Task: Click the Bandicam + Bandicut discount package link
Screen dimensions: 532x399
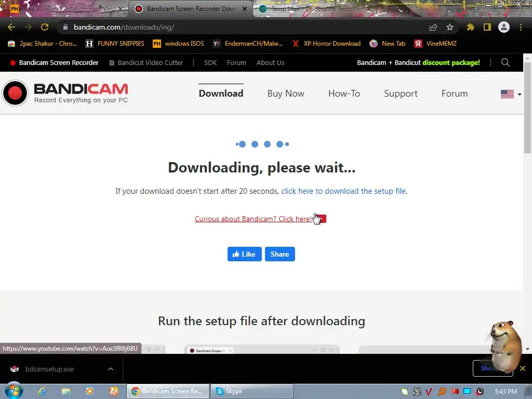Action: (x=418, y=62)
